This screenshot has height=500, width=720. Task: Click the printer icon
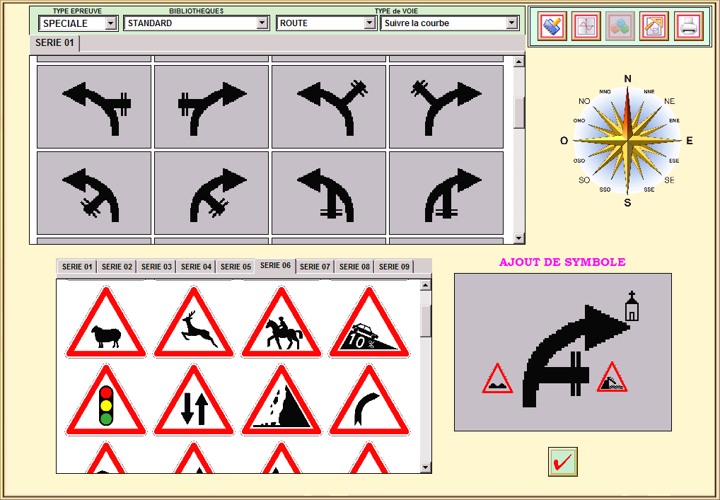[688, 26]
